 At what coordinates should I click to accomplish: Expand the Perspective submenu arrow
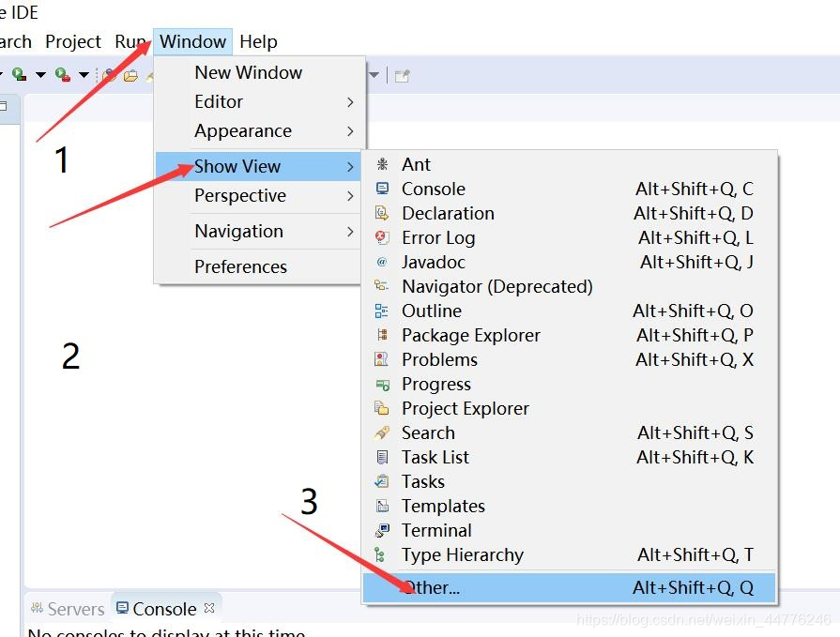(350, 196)
